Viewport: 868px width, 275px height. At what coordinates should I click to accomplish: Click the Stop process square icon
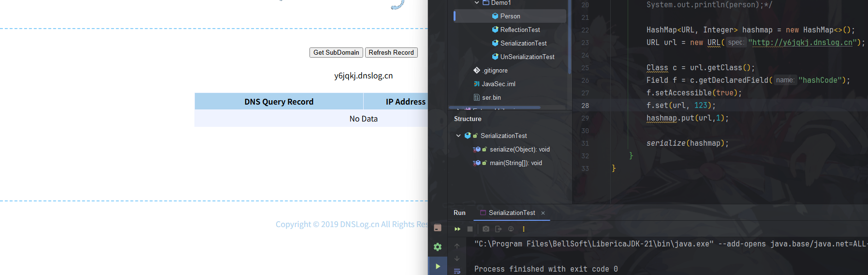470,229
